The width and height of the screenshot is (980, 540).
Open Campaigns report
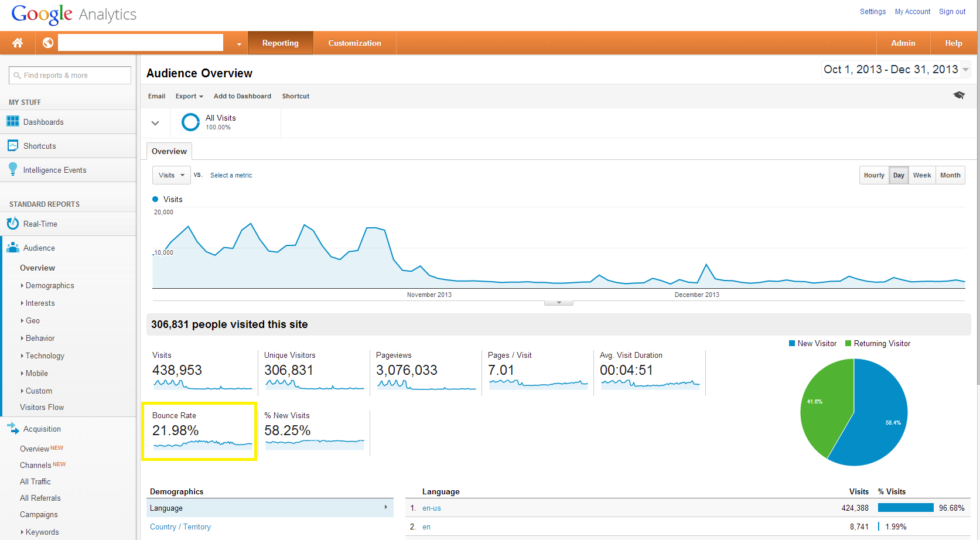[x=39, y=514]
